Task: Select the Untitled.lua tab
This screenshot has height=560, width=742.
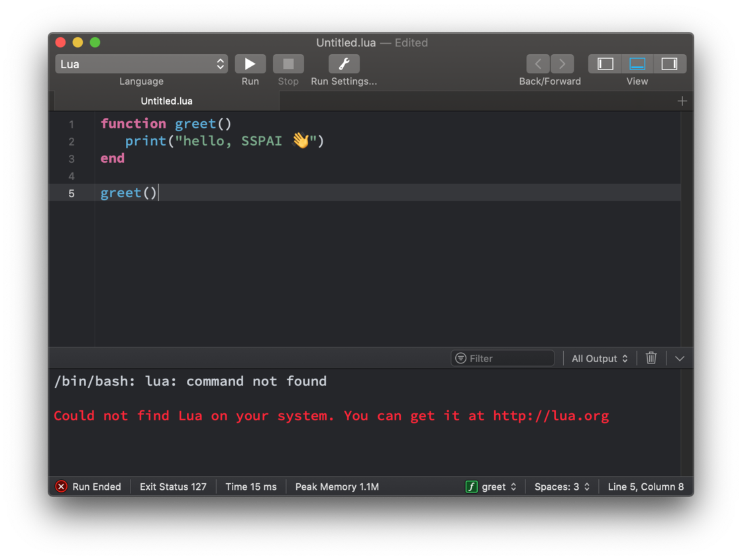Action: click(166, 101)
